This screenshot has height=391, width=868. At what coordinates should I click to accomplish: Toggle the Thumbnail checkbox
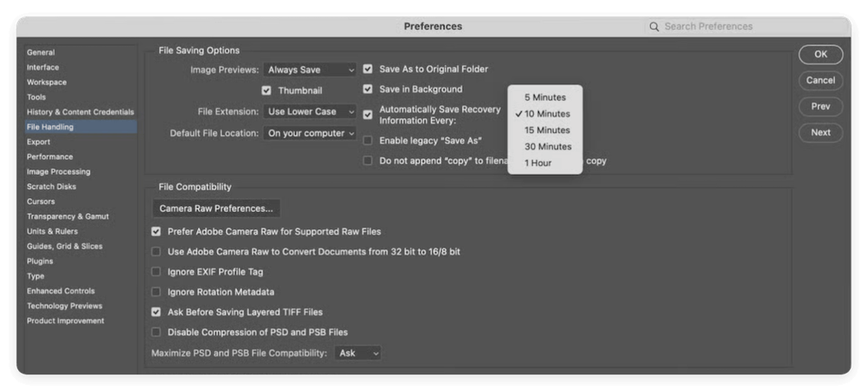[266, 91]
